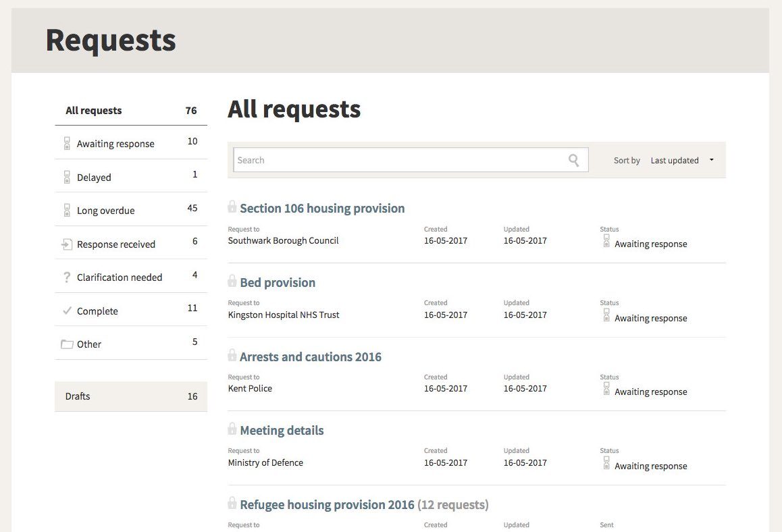Click the status hourglass on the Meeting details row
The height and width of the screenshot is (532, 782).
[x=606, y=463]
